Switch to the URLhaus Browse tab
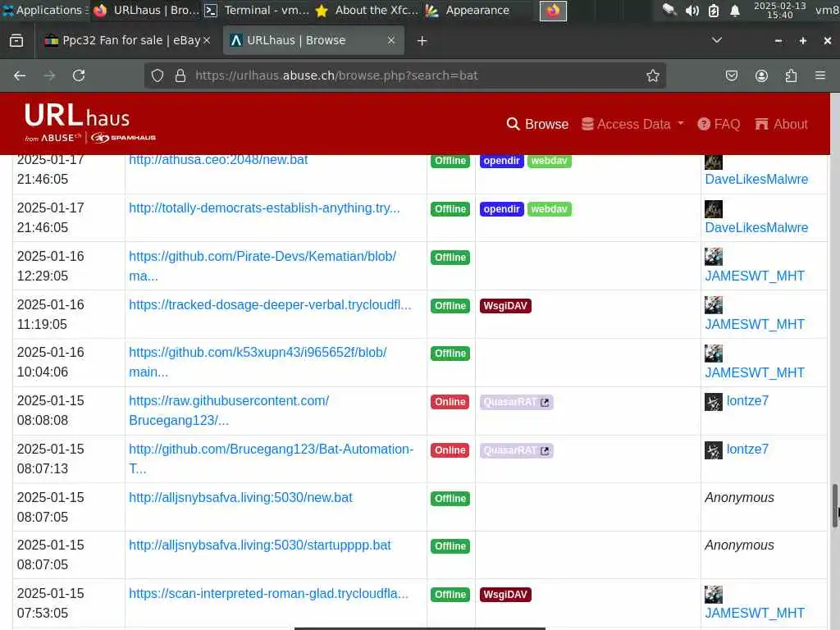The width and height of the screenshot is (840, 630). point(313,40)
